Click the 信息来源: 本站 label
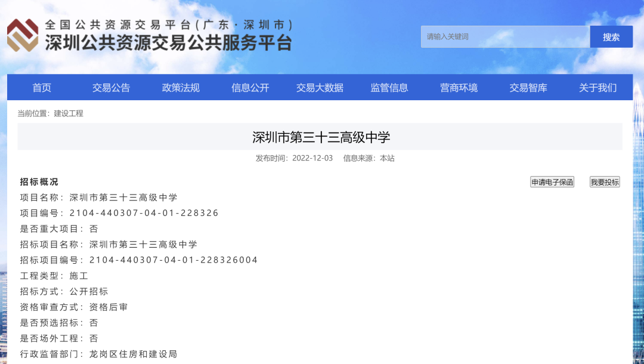Image resolution: width=644 pixels, height=364 pixels. coord(369,158)
